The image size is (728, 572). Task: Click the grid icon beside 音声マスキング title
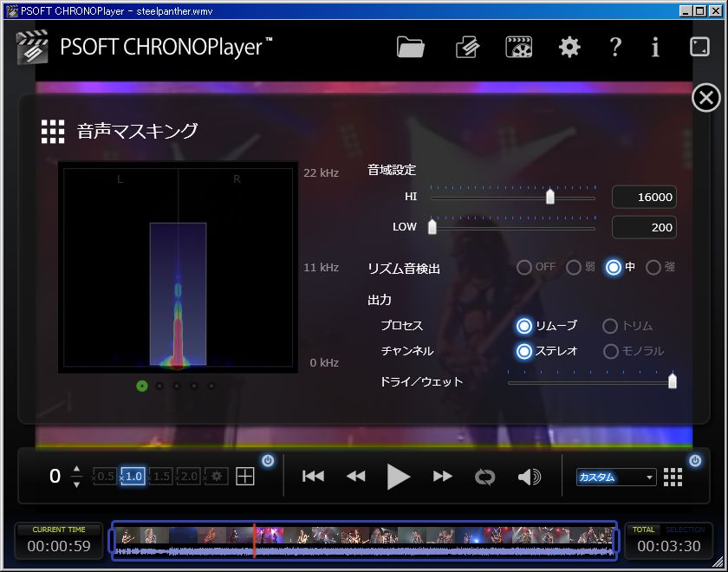pyautogui.click(x=53, y=132)
